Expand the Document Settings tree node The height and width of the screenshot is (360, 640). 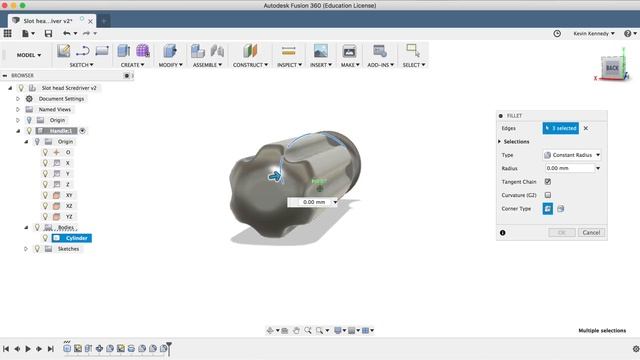(18, 99)
